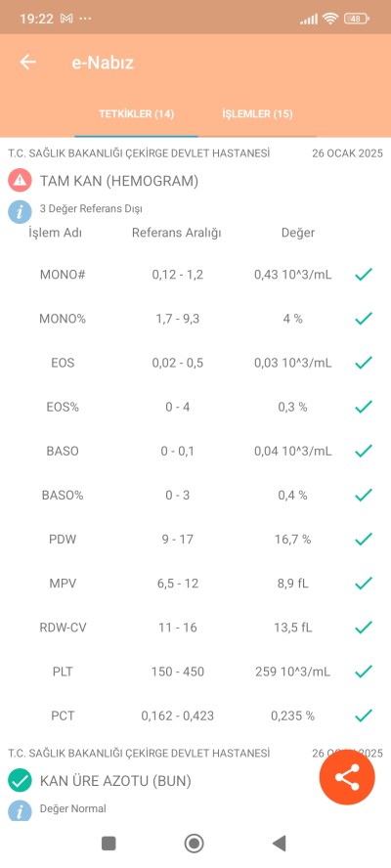This screenshot has width=391, height=868.
Task: Tap the Referans Aralığı column header
Action: [x=177, y=233]
